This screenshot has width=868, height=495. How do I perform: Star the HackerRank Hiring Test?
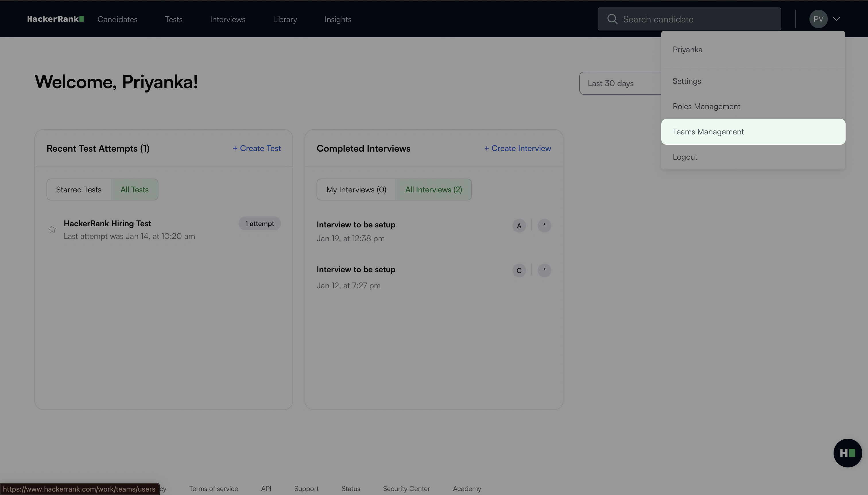pos(52,229)
